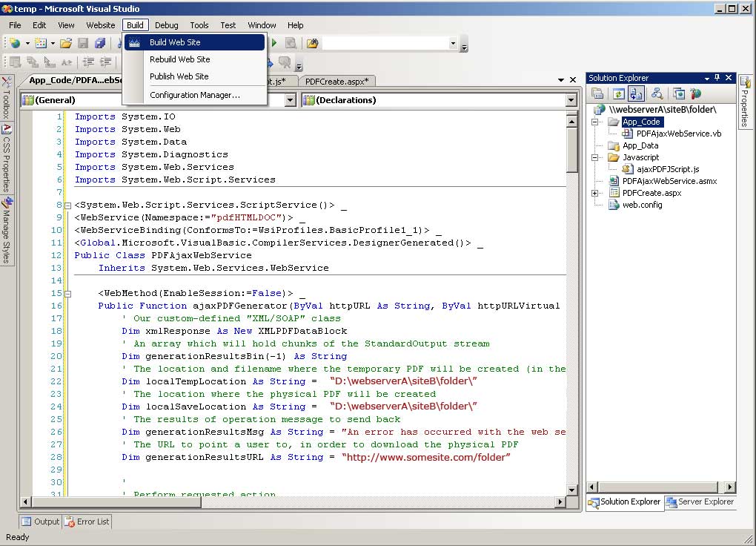Toggle auto-hide pin on Solution Explorer
This screenshot has width=756, height=546.
click(717, 78)
